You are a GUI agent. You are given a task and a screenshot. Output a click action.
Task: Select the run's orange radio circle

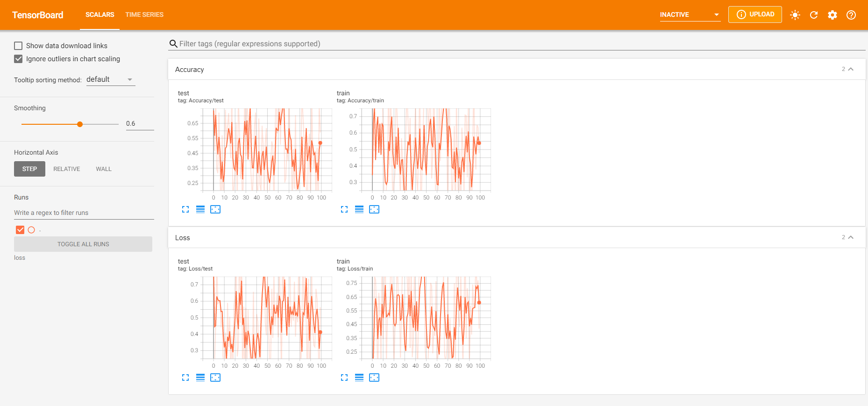[x=31, y=230]
